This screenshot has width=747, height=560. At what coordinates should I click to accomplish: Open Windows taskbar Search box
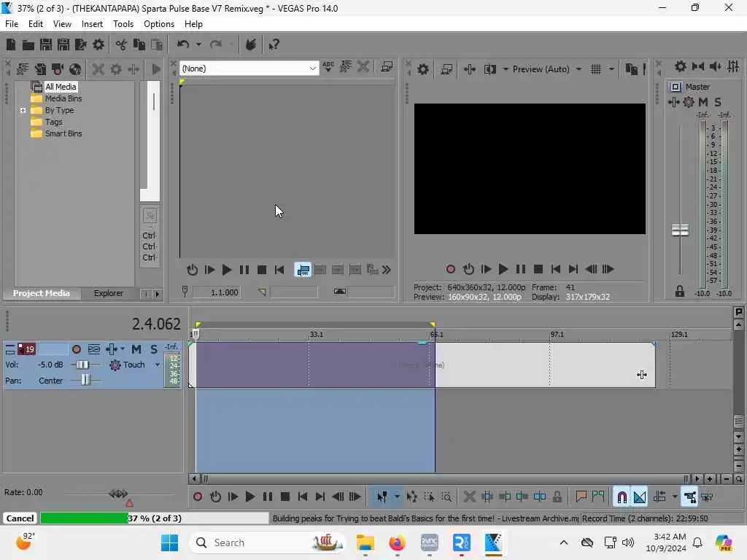[267, 542]
